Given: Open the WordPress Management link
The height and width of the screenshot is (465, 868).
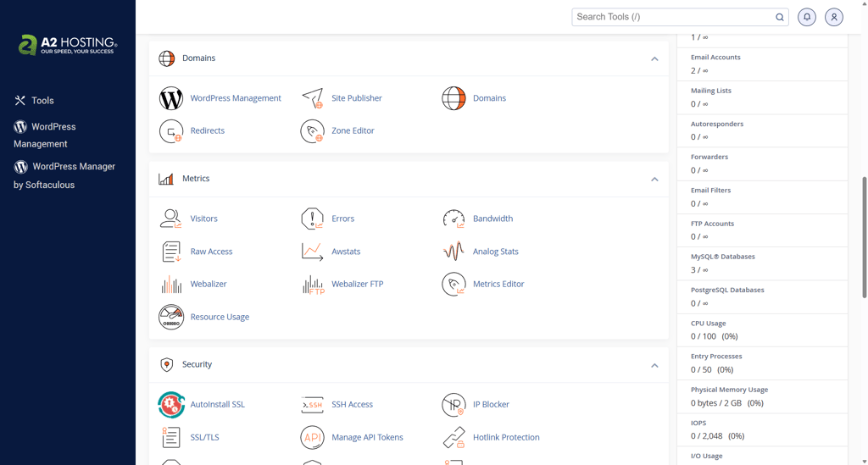Looking at the screenshot, I should (236, 98).
